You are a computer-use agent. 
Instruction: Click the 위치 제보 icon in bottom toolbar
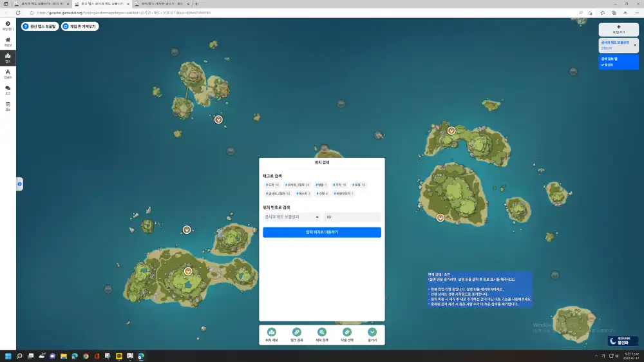pos(272,332)
